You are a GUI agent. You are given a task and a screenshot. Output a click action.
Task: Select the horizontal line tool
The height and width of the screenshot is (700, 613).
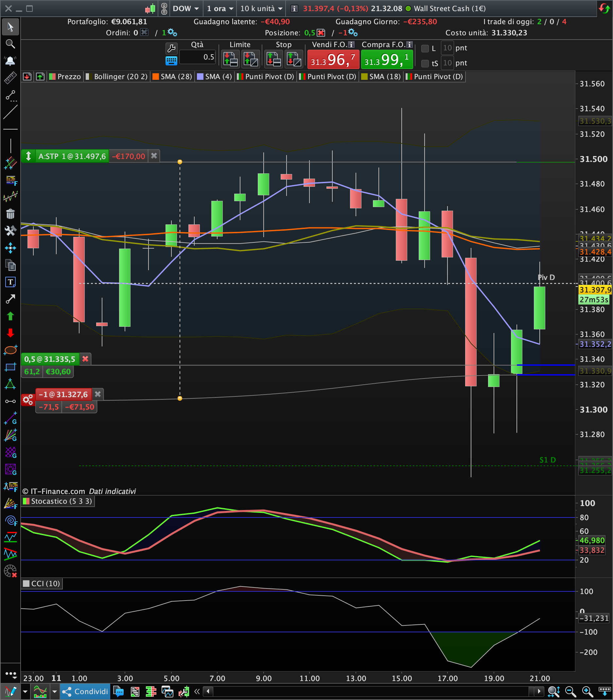(x=10, y=129)
